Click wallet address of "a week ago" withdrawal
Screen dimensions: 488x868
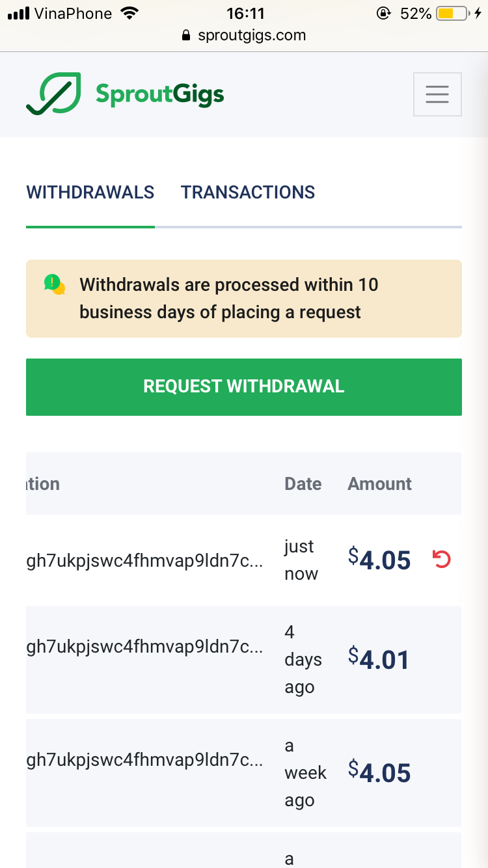click(144, 759)
